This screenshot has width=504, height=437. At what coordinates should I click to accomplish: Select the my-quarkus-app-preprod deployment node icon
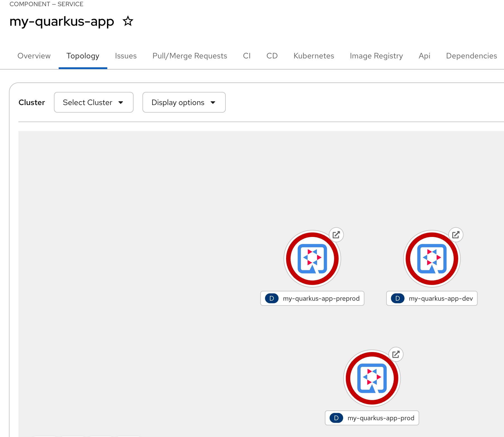[312, 259]
